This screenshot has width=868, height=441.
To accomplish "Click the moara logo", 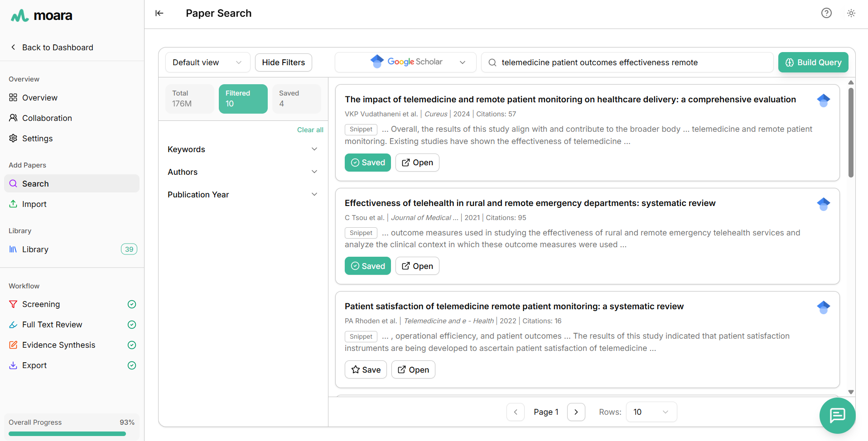I will coord(42,16).
